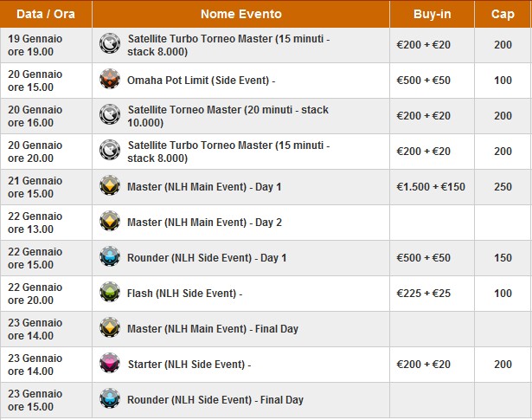Click the 21 Gennaio ore 15.00 date cell
Image resolution: width=532 pixels, height=420 pixels.
36,186
